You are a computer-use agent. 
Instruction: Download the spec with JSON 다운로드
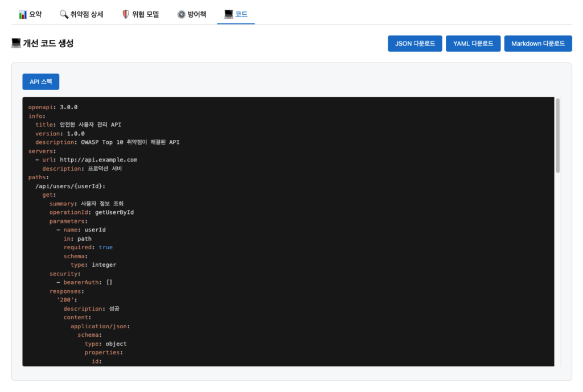[x=415, y=44]
